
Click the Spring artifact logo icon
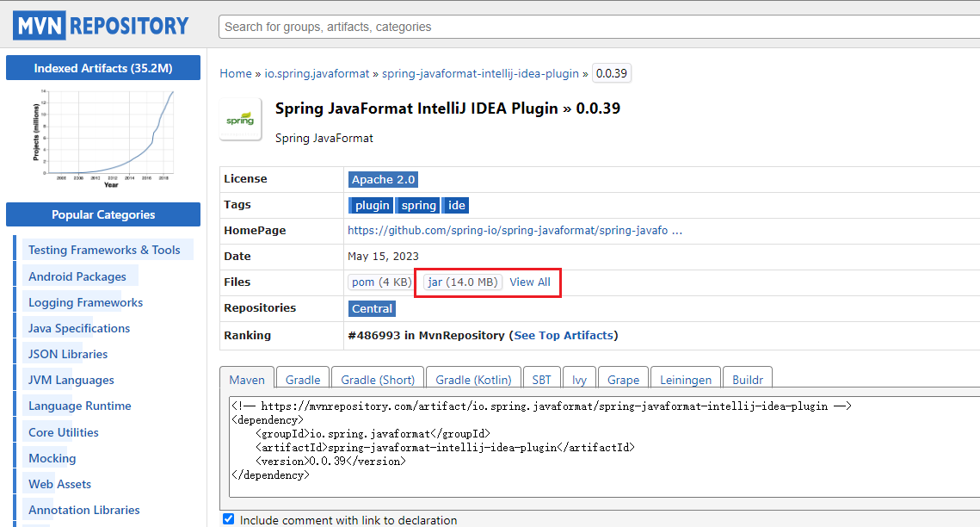[240, 119]
